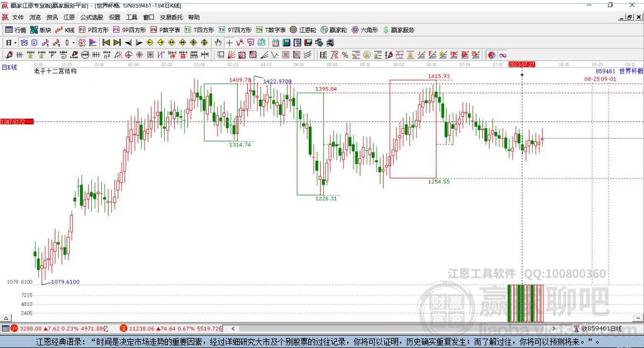Viewport: 644px width, 348px height.
Task: Click the target circle crosshair tool
Action: point(128,55)
